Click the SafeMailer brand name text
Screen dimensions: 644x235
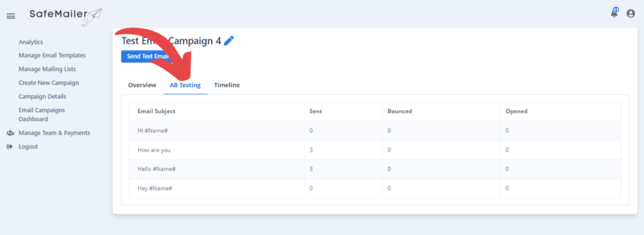point(58,14)
